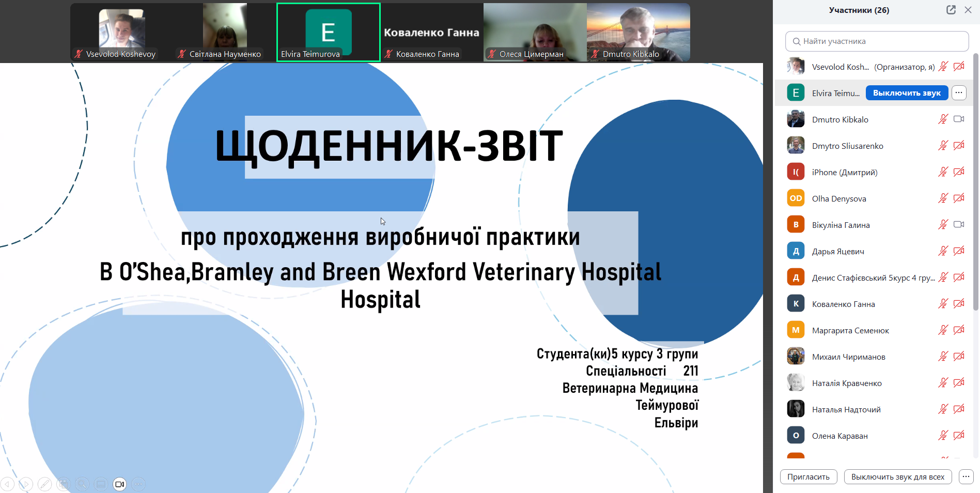Click microphone icon next to Дарья Яцевич
Viewport: 980px width, 493px height.
coord(943,251)
